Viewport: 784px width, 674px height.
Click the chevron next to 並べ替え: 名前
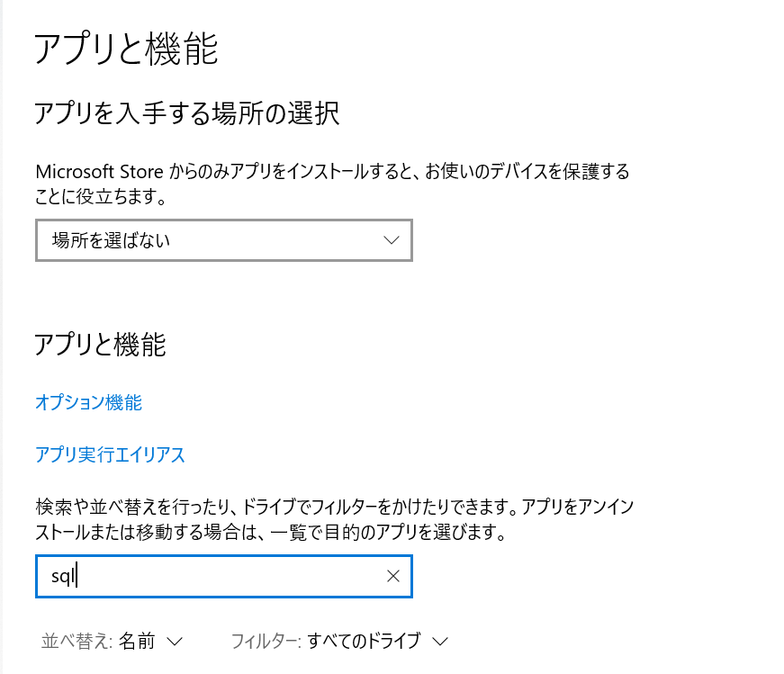(176, 642)
